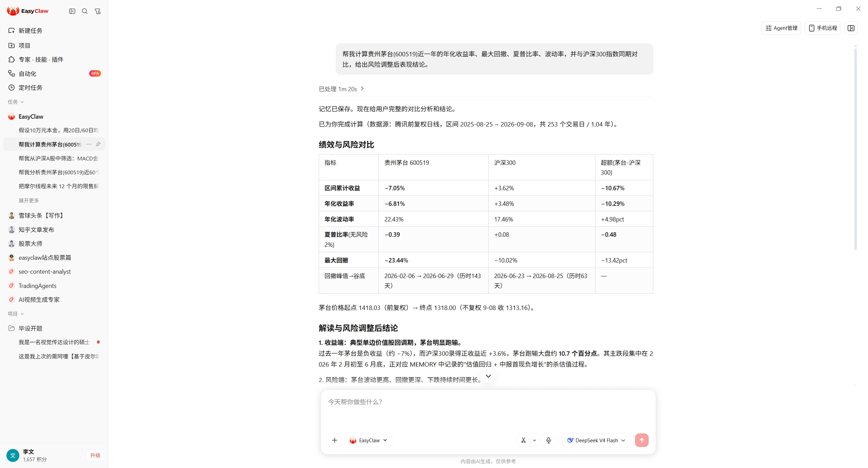Click the user message bubble text
This screenshot has height=468, width=868.
point(490,59)
